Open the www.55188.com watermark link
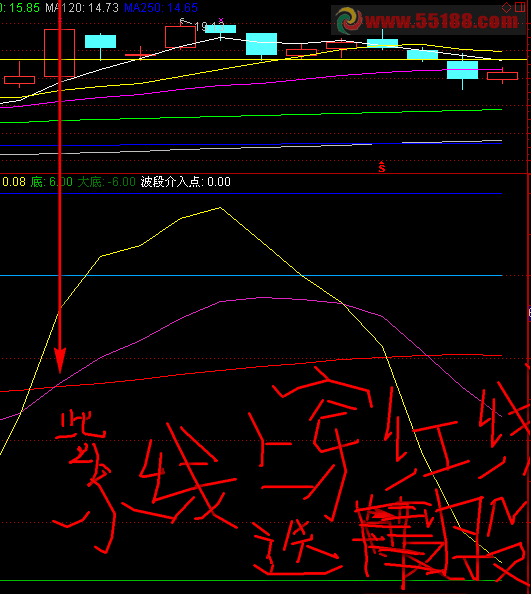 441,21
